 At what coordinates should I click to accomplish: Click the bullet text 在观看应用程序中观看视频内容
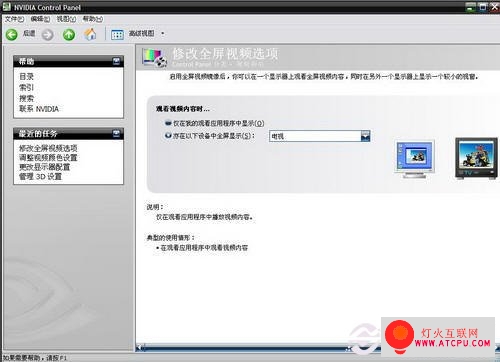204,248
